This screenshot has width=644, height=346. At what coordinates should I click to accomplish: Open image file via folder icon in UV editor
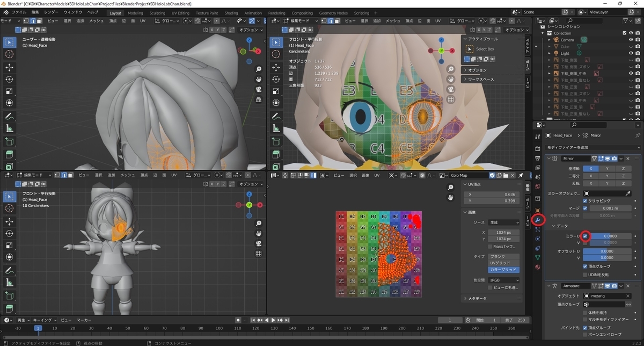[507, 175]
